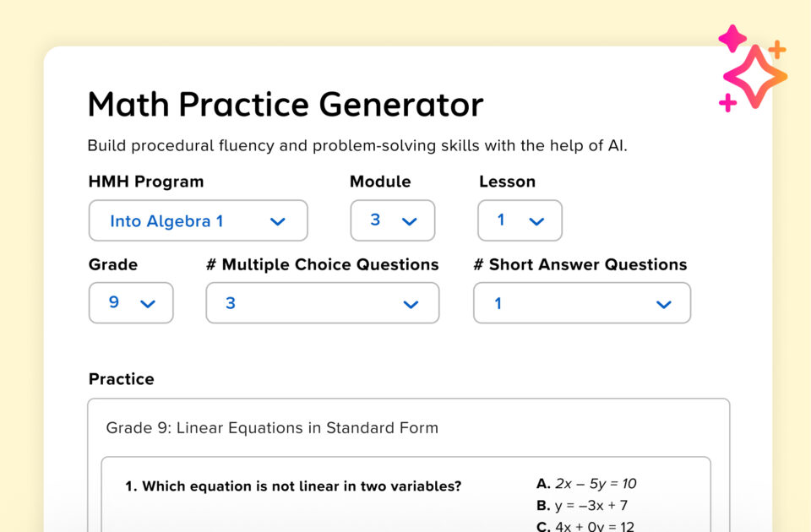811x532 pixels.
Task: Open the Module dropdown showing 3
Action: coord(392,220)
